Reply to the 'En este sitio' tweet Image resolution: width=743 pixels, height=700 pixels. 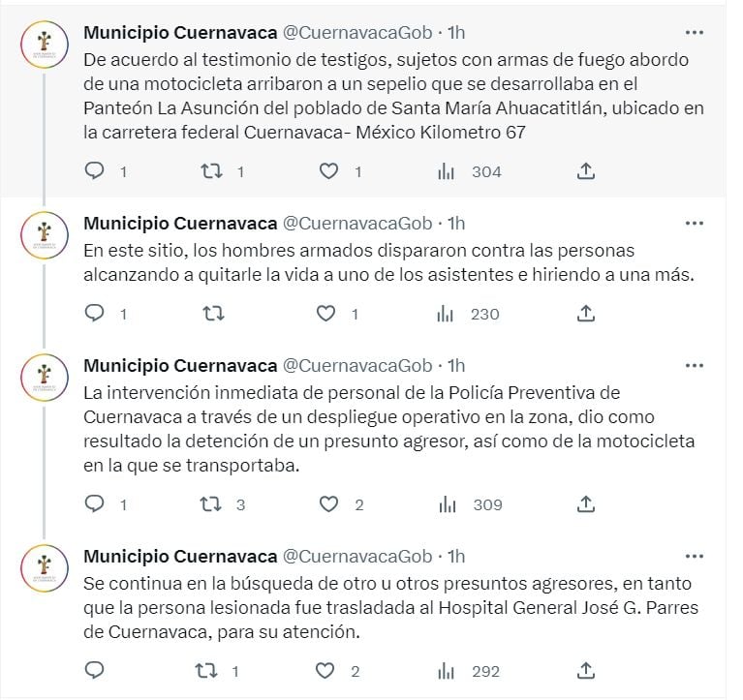coord(95,314)
